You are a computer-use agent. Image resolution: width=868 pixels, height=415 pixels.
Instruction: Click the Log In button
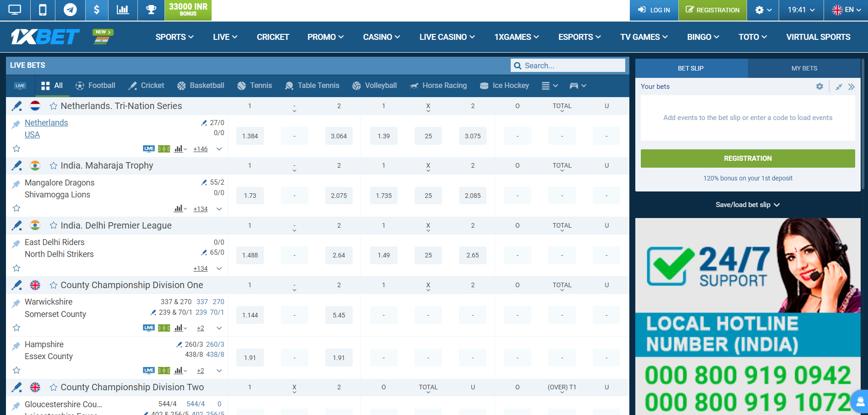tap(654, 10)
